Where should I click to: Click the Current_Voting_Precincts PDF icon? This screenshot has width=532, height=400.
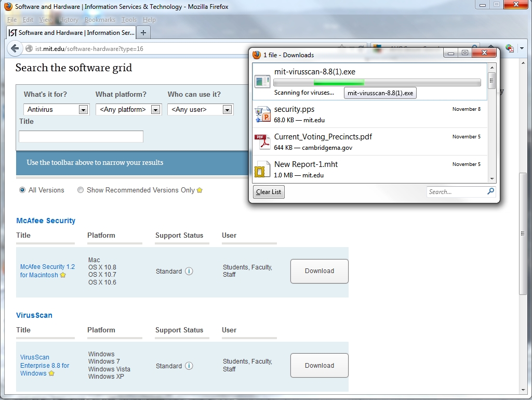click(262, 142)
